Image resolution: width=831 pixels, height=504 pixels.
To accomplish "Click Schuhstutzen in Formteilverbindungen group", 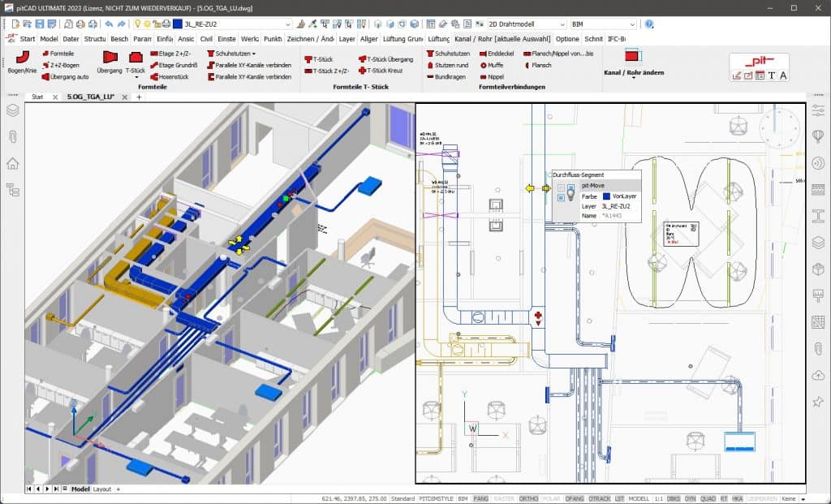I will 448,54.
